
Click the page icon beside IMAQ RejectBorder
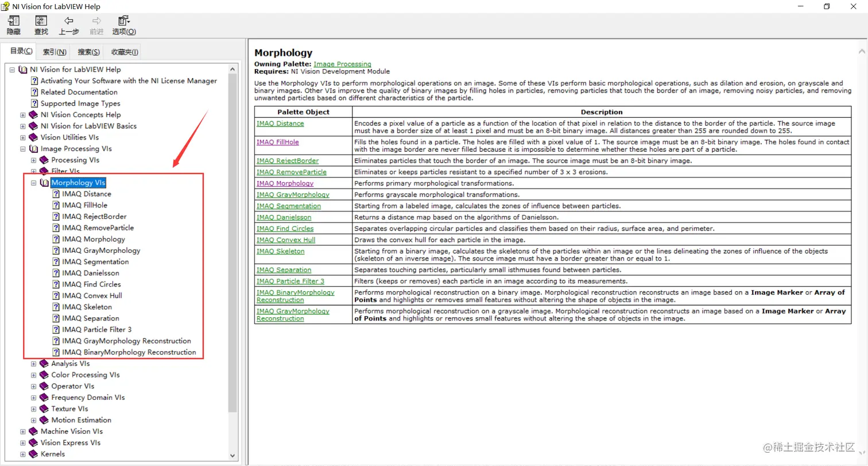coord(56,217)
